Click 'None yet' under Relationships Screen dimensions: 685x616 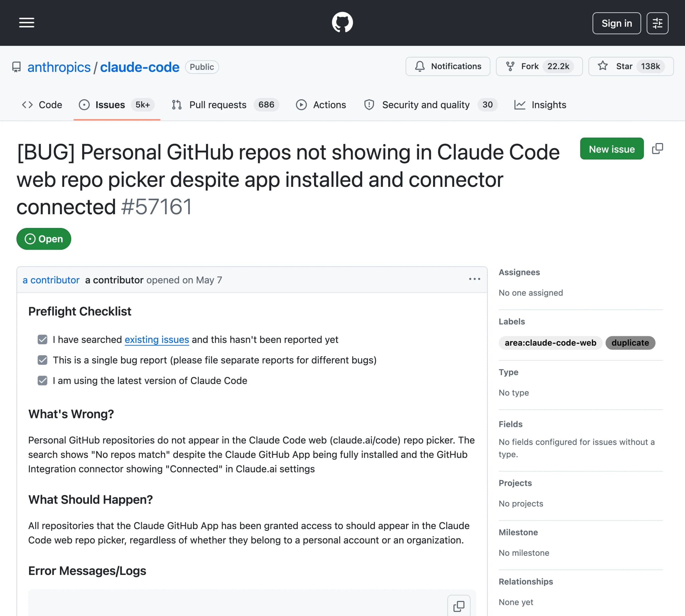coord(516,602)
